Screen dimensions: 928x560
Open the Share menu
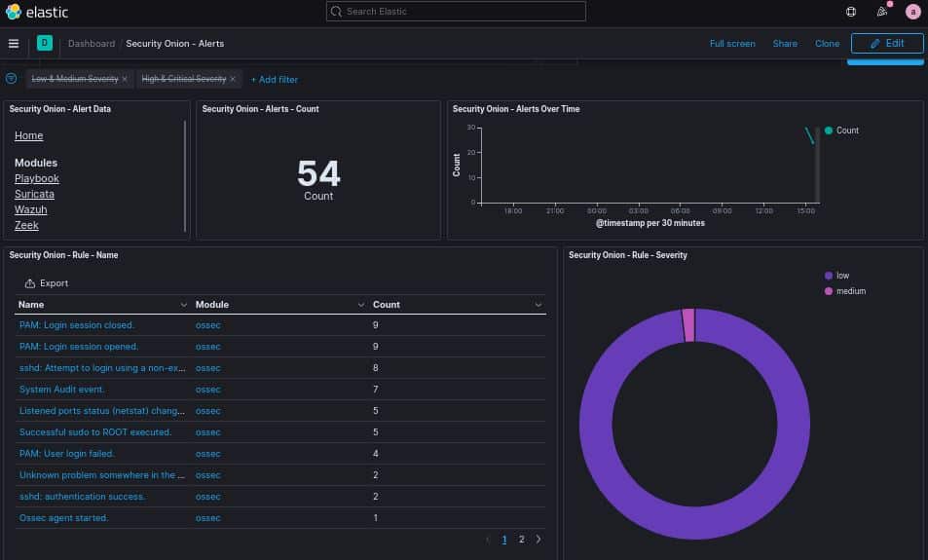785,43
